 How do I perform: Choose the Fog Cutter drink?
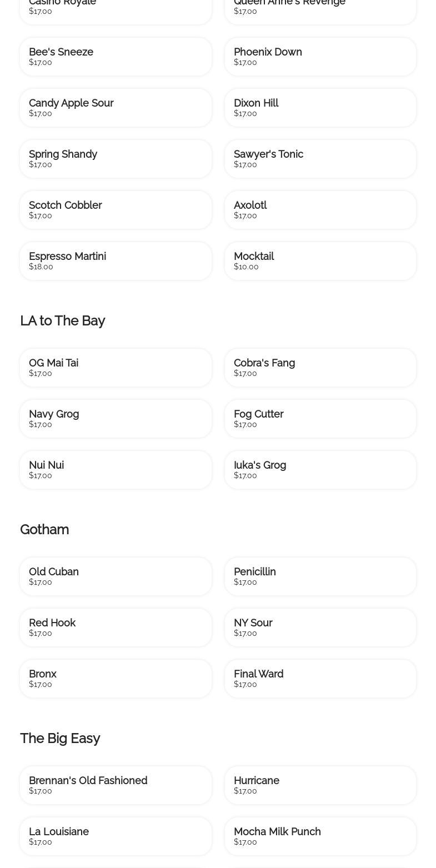[x=320, y=419]
